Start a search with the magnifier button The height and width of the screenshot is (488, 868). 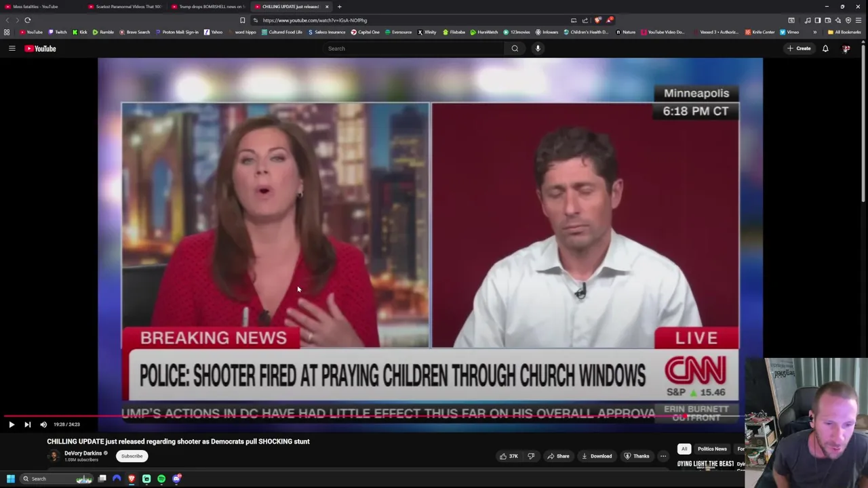515,48
